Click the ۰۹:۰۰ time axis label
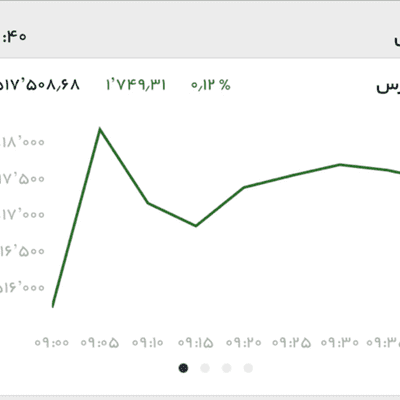The height and width of the screenshot is (400, 400). 52,343
